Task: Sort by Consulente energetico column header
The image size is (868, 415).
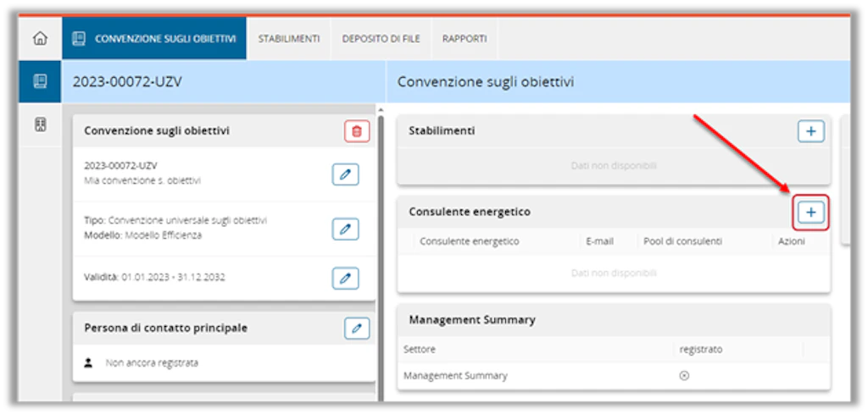Action: point(470,242)
